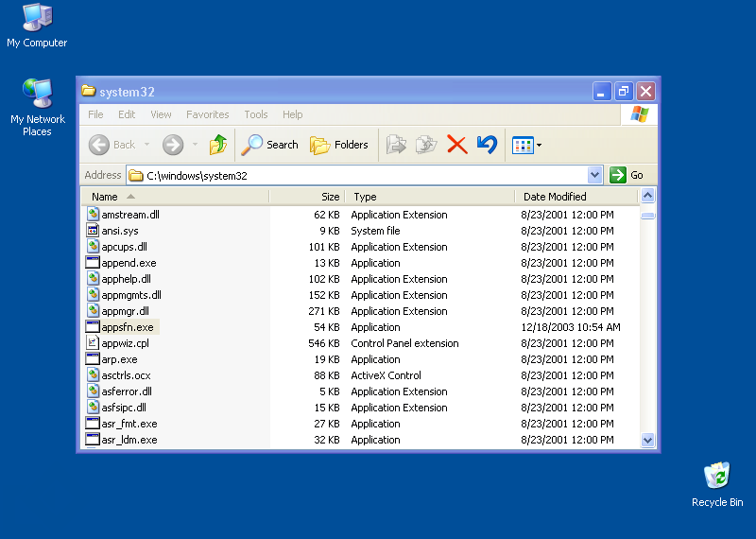Select the asferror.dll file icon

(x=93, y=391)
